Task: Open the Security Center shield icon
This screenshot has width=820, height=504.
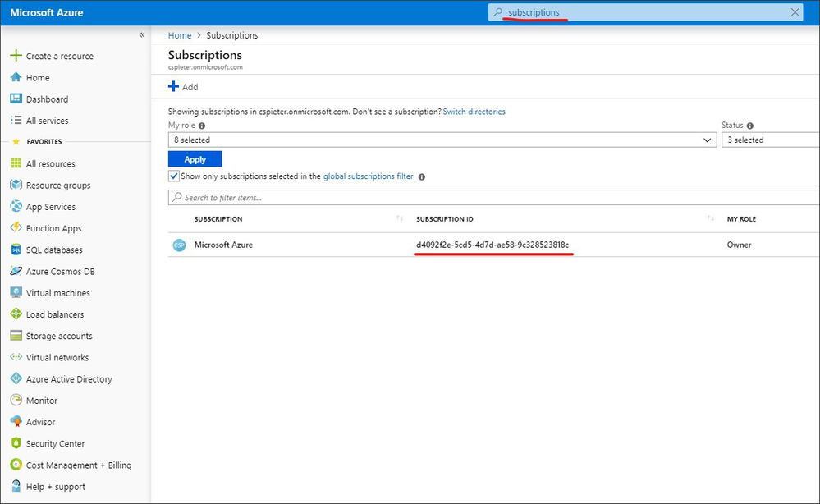Action: click(16, 442)
